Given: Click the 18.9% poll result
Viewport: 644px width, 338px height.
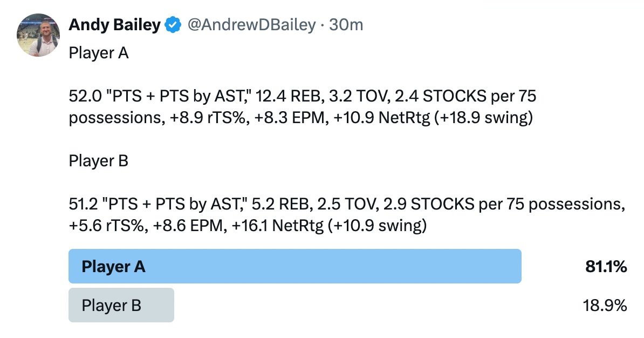Looking at the screenshot, I should [605, 306].
